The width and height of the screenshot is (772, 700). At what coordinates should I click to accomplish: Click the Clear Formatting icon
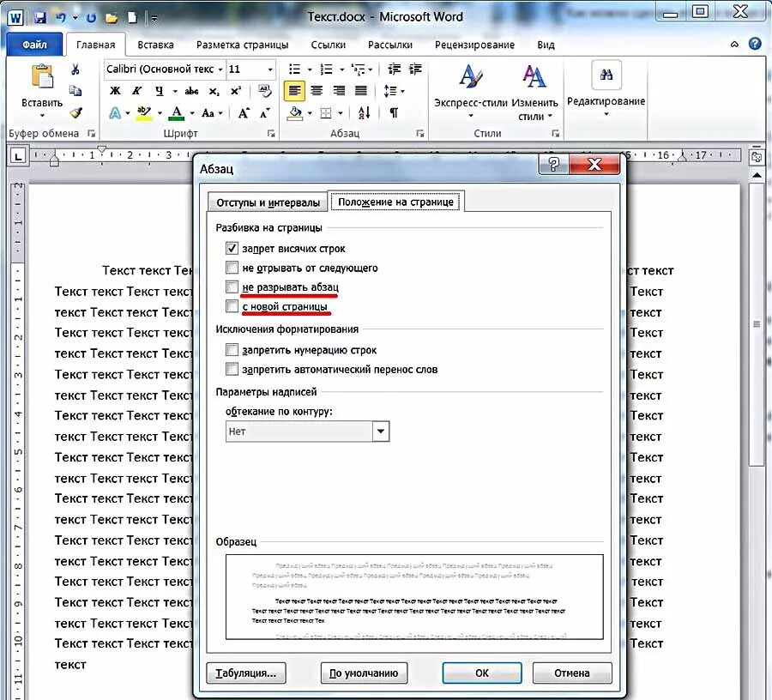point(265,91)
